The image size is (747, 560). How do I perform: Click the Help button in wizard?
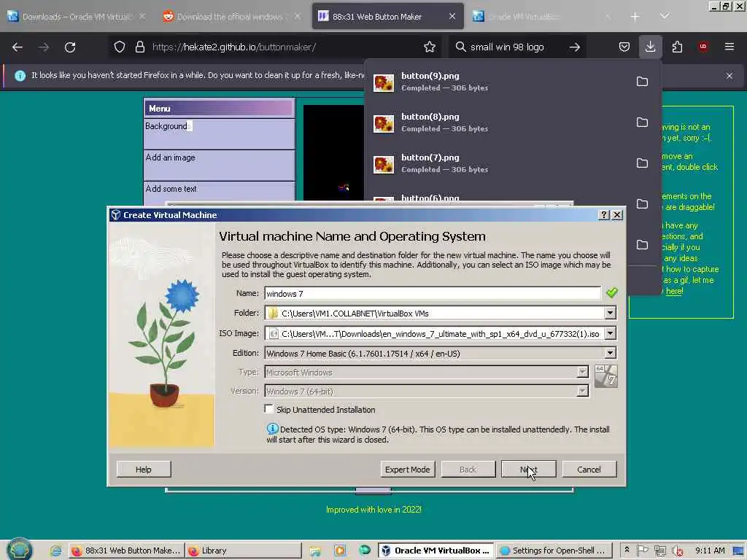point(144,469)
